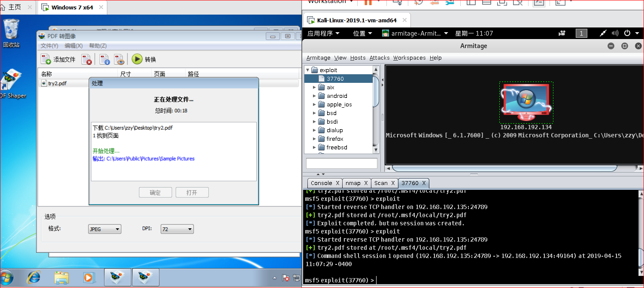The image size is (644, 288).
Task: Open the 应用程序 Applications menu dropdown
Action: (x=323, y=33)
